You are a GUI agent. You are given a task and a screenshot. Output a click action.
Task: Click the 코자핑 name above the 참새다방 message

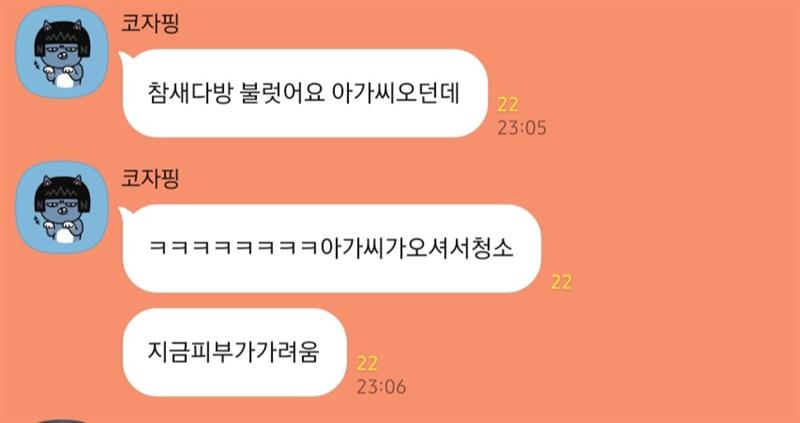[x=149, y=23]
